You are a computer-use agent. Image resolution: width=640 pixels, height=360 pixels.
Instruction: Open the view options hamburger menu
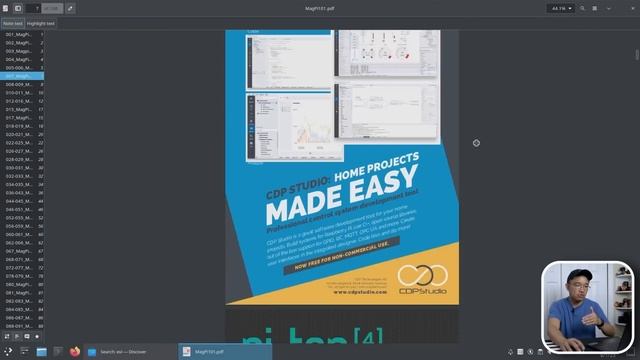point(595,8)
